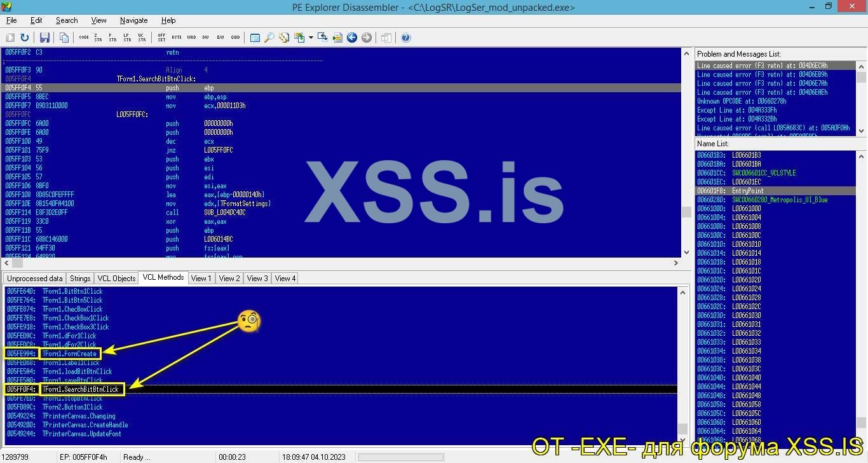Click the 'mov ecx,000011D3h' disassembly line
The image size is (868, 463).
pos(342,106)
